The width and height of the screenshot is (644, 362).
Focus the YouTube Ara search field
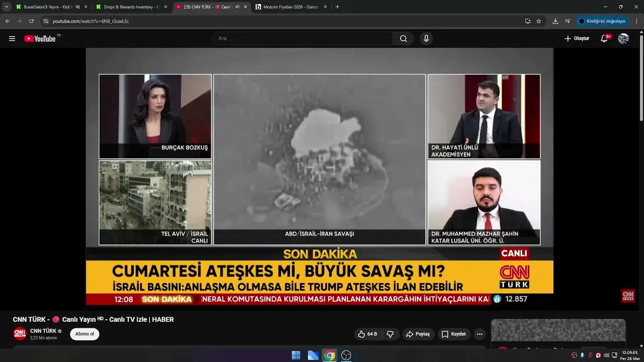pos(304,39)
